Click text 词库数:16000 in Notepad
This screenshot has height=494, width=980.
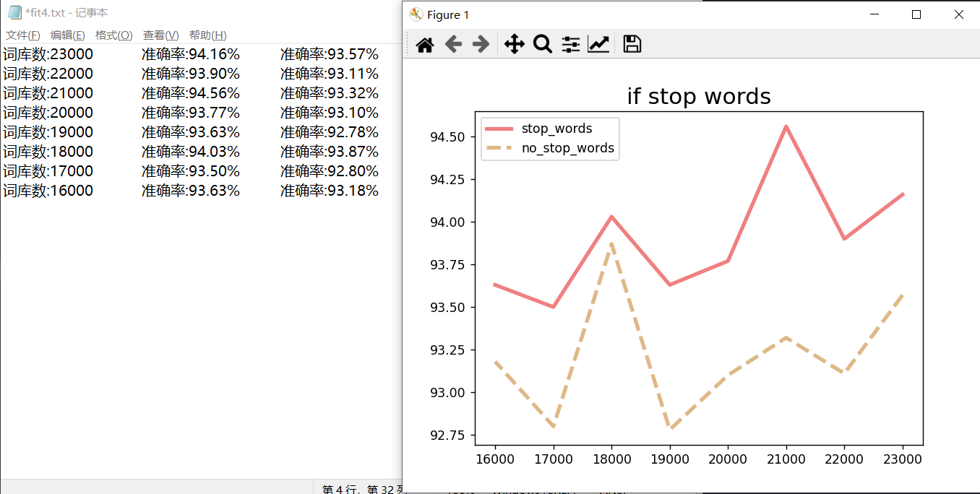pyautogui.click(x=48, y=191)
